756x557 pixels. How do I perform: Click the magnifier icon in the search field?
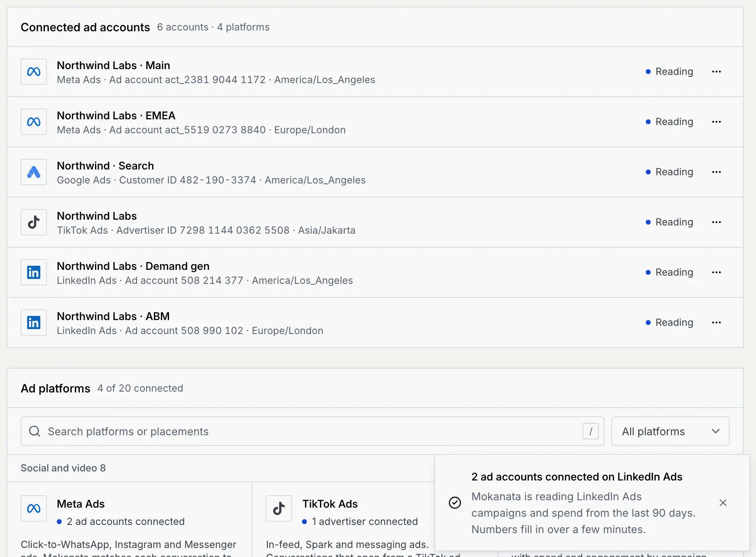pos(35,431)
